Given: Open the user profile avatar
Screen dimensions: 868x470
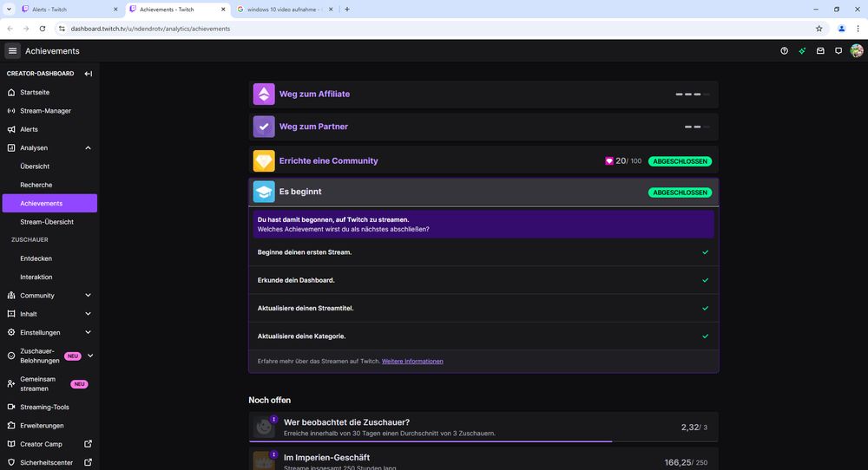Looking at the screenshot, I should [x=857, y=51].
